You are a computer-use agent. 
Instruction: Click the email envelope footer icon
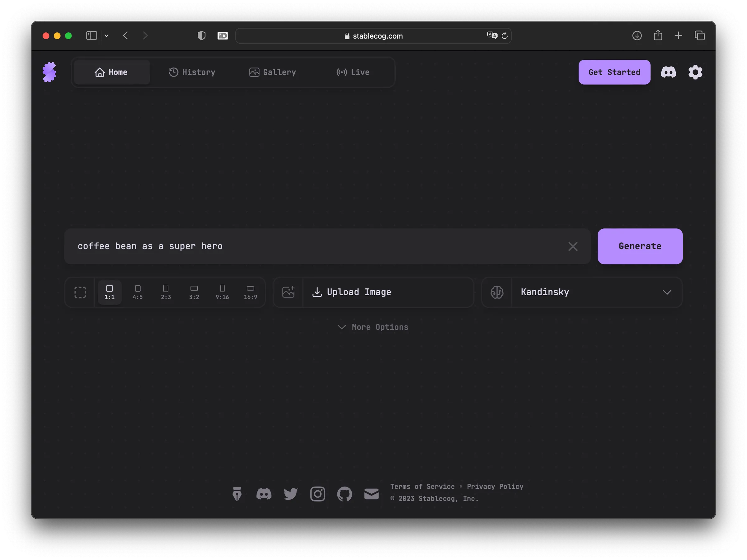click(371, 494)
